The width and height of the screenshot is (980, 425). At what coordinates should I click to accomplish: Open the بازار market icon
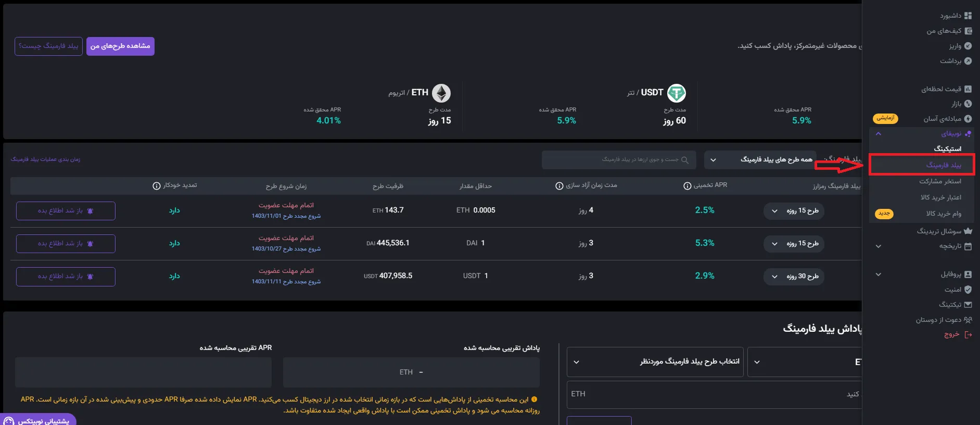(x=968, y=104)
